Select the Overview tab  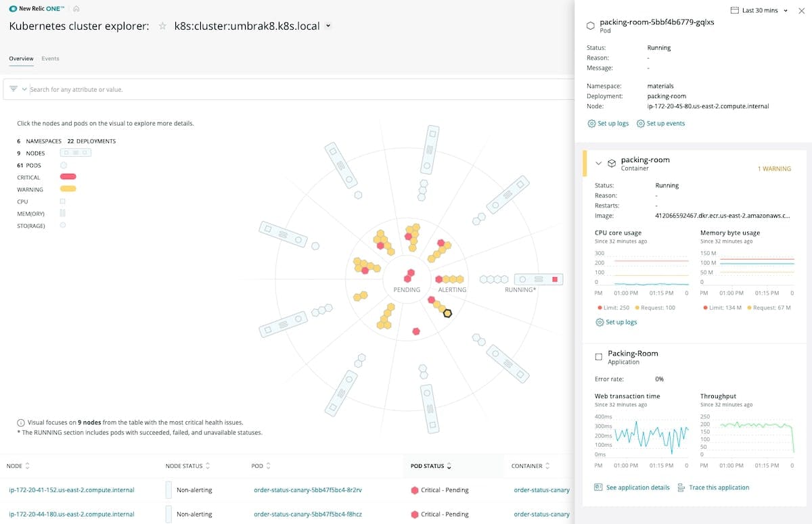(x=21, y=59)
